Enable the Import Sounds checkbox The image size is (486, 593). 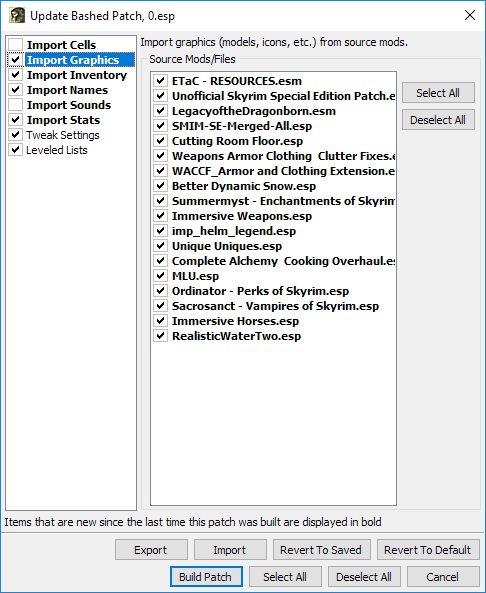click(x=16, y=105)
